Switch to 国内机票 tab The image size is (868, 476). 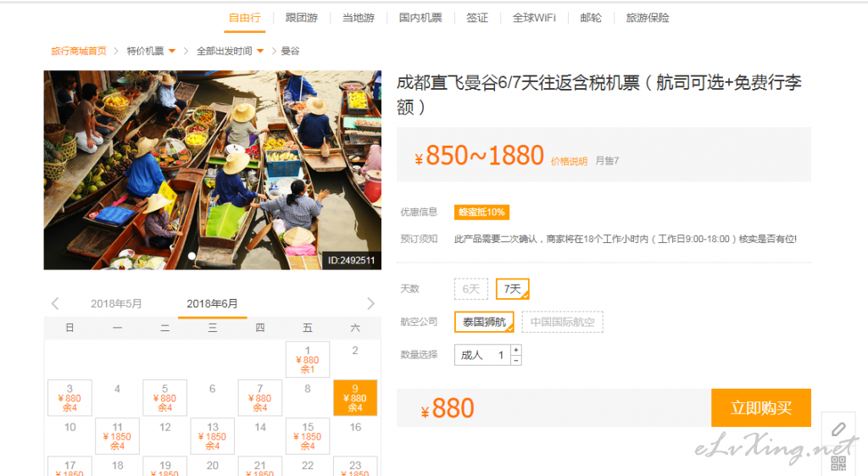(x=420, y=18)
